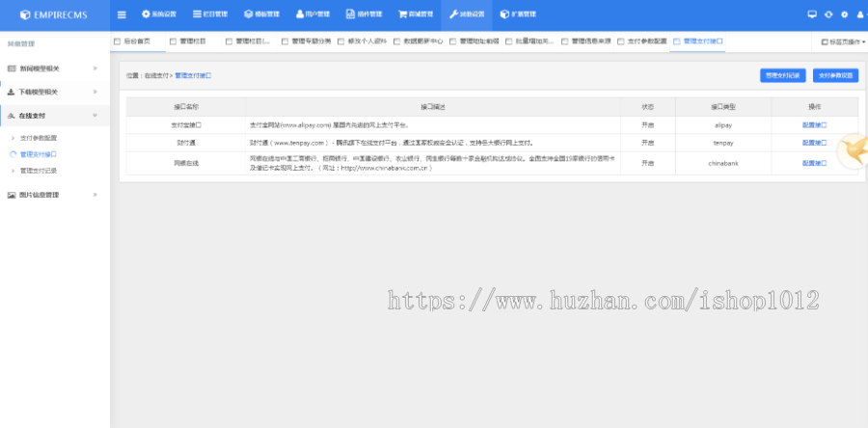This screenshot has height=428, width=868.
Task: Open the 插件管理 top navigation item
Action: [365, 14]
